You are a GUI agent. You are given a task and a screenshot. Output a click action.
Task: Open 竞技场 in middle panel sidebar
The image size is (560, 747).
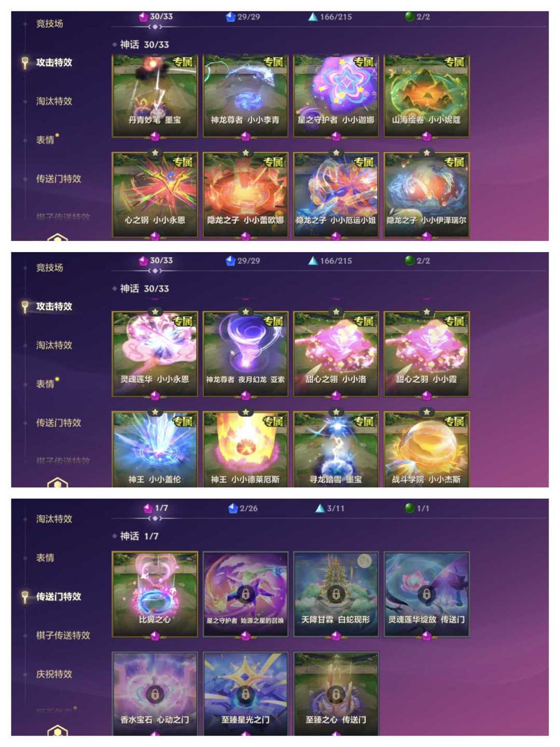(49, 268)
